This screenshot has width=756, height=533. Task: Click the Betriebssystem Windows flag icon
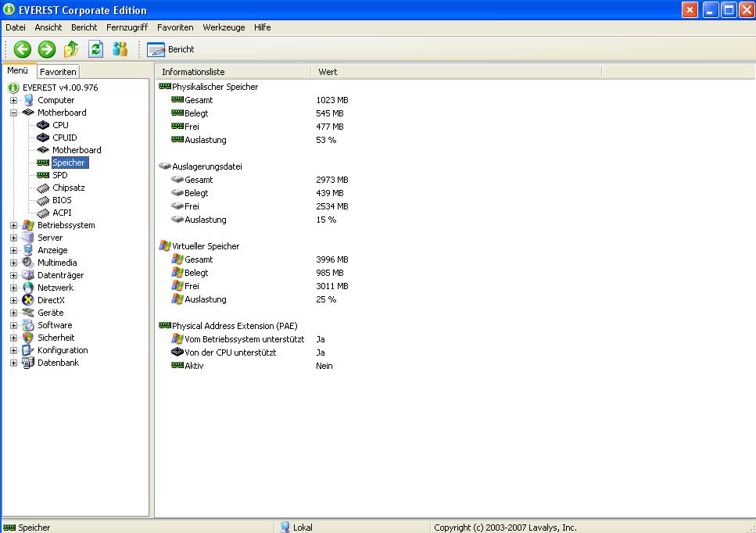click(28, 226)
